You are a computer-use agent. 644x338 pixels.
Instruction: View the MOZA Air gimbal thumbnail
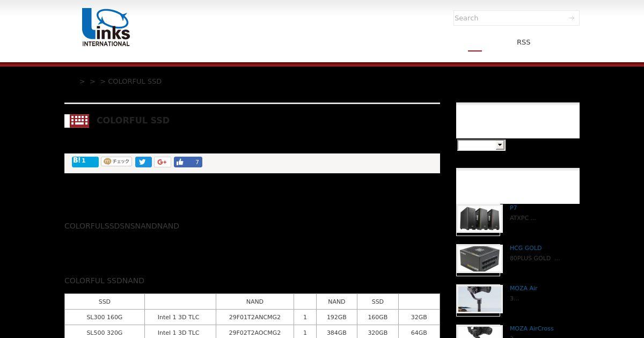click(x=479, y=299)
